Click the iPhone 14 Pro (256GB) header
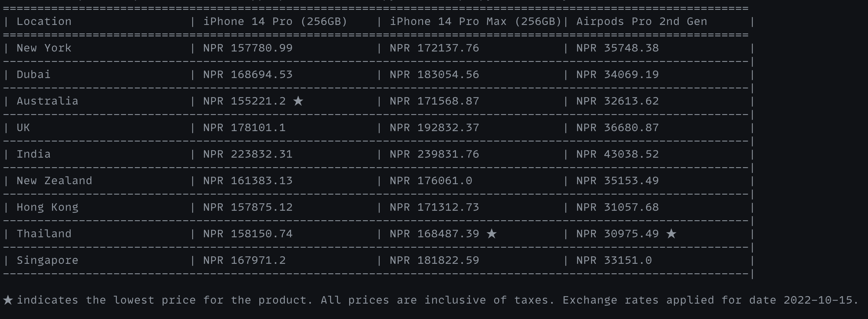 [275, 21]
